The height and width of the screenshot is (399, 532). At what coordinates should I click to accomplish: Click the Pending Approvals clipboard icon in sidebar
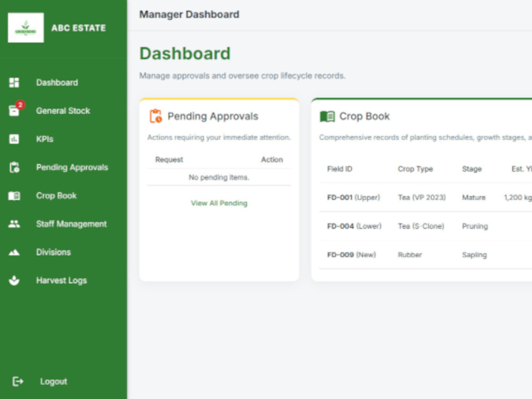(x=14, y=167)
